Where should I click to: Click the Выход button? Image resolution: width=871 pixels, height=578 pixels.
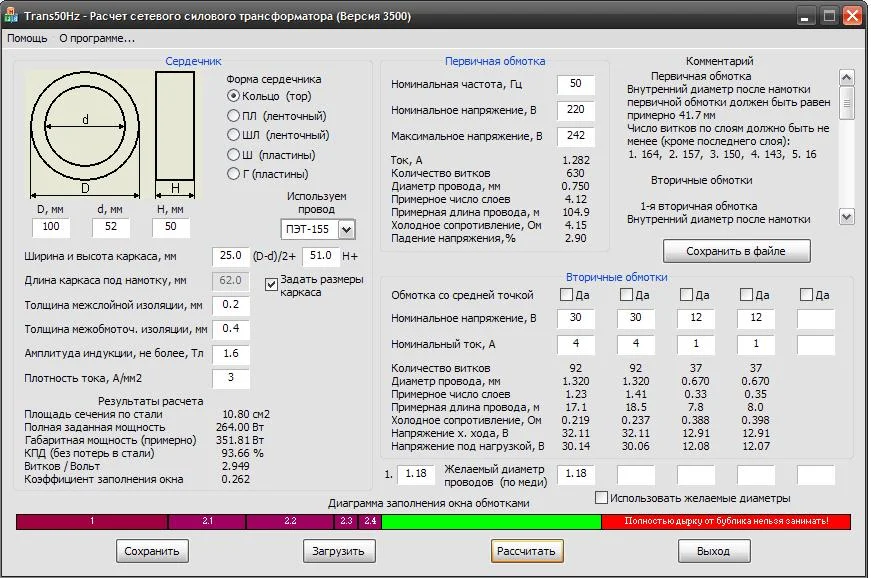(713, 551)
